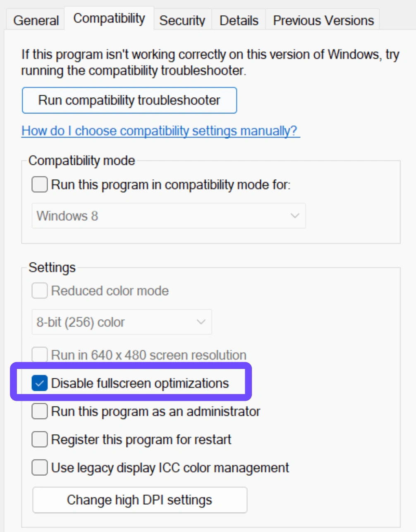Go to the Details tab
This screenshot has width=416, height=532.
239,20
